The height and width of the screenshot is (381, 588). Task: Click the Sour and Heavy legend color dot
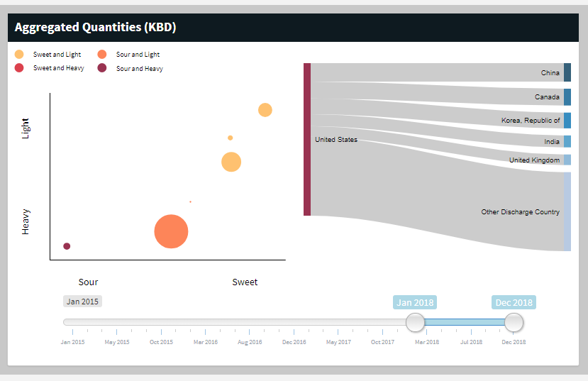point(102,68)
